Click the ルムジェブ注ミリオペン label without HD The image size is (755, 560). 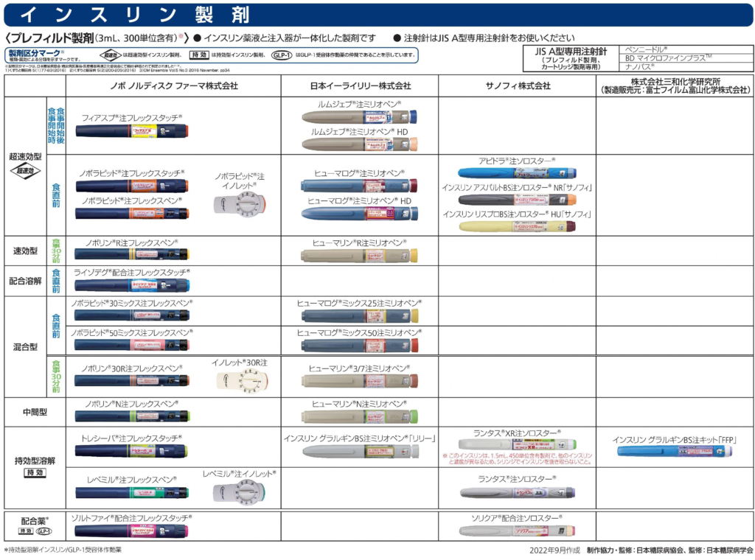[x=359, y=104]
